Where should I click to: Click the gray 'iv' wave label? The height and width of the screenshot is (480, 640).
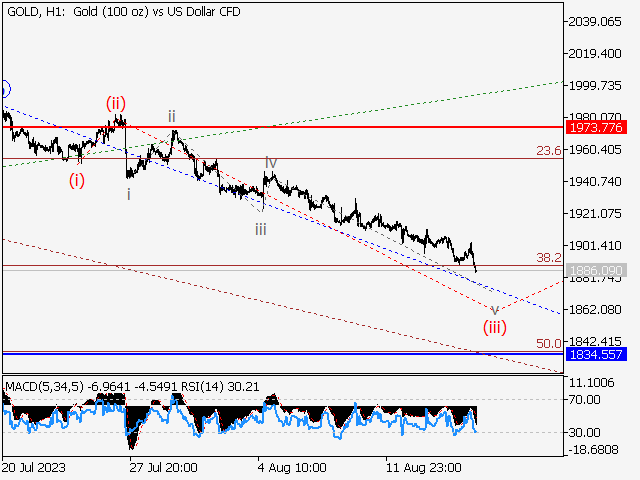(271, 162)
